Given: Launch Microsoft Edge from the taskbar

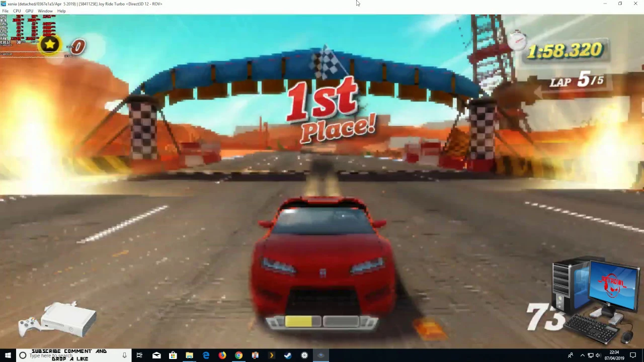Looking at the screenshot, I should pyautogui.click(x=206, y=355).
